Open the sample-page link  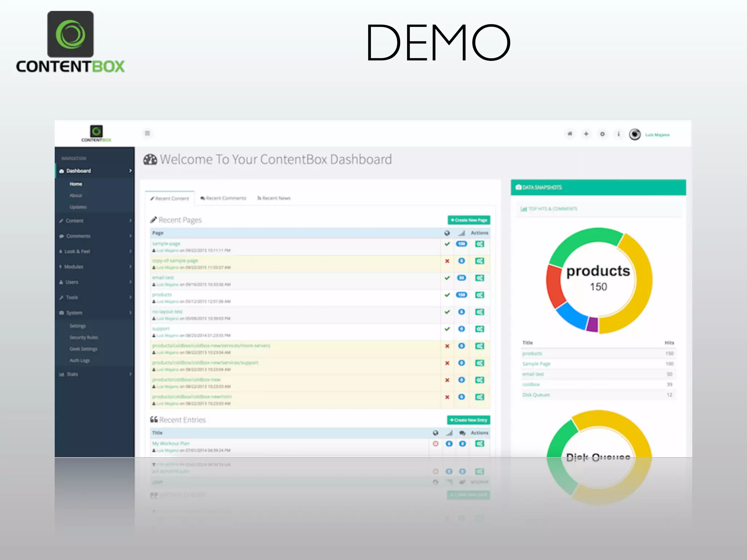pos(166,244)
